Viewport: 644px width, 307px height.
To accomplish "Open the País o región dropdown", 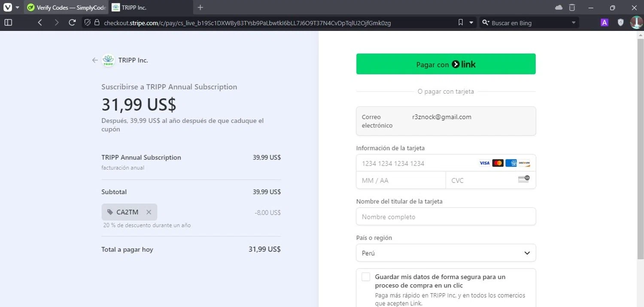I will coord(446,253).
